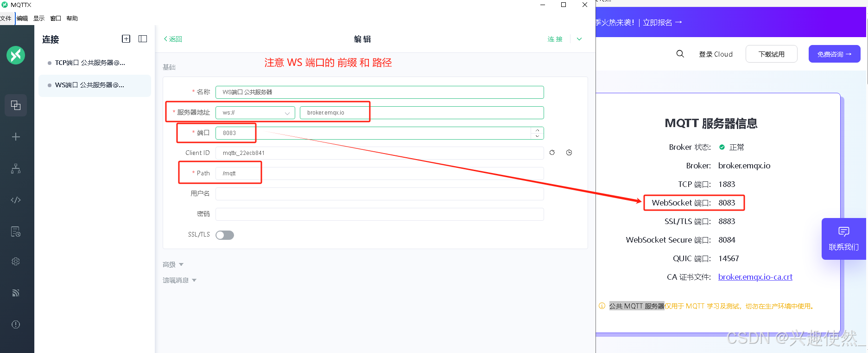The height and width of the screenshot is (353, 868).
Task: Click the WebSocket 端口 value 8083
Action: pos(727,203)
